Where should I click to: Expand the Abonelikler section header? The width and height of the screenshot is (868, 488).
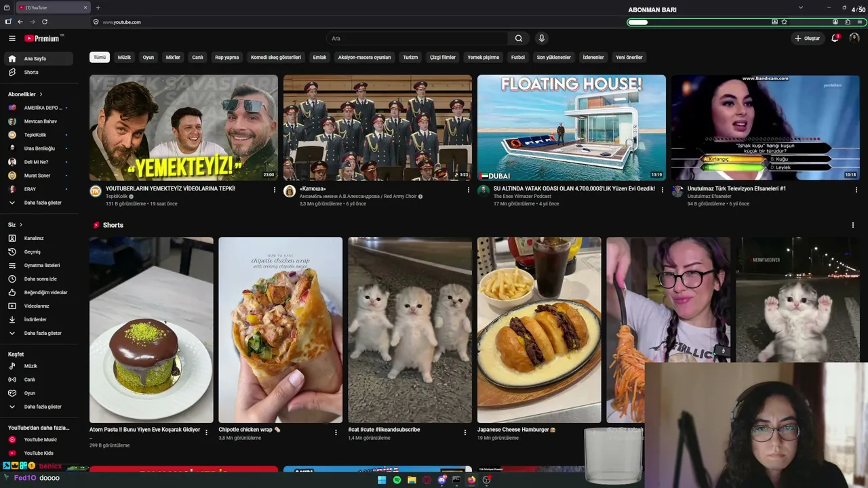pyautogui.click(x=25, y=94)
